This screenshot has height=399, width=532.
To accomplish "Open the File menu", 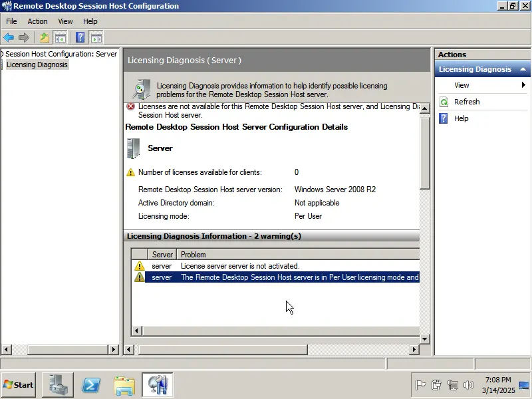I will click(11, 21).
